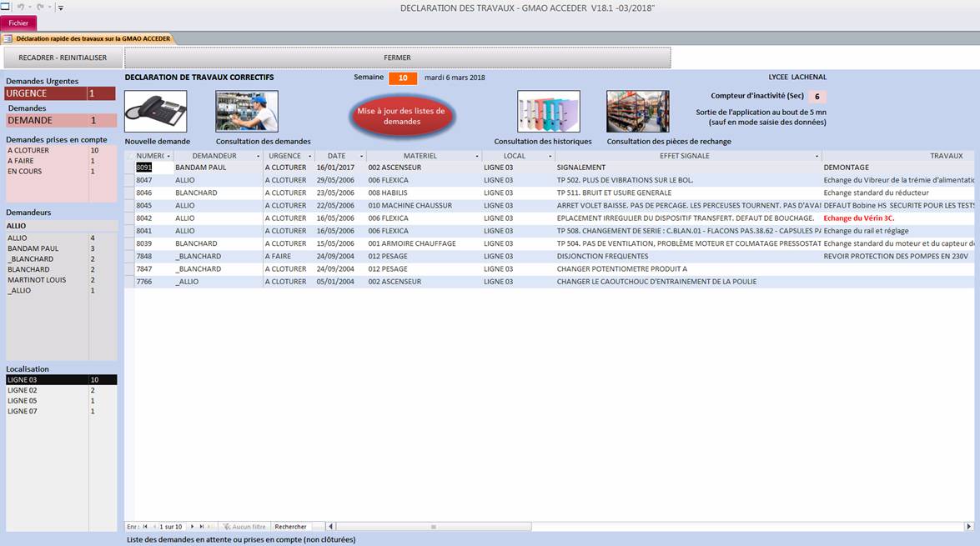
Task: Click the DEMANDE pink counter row
Action: pyautogui.click(x=61, y=121)
